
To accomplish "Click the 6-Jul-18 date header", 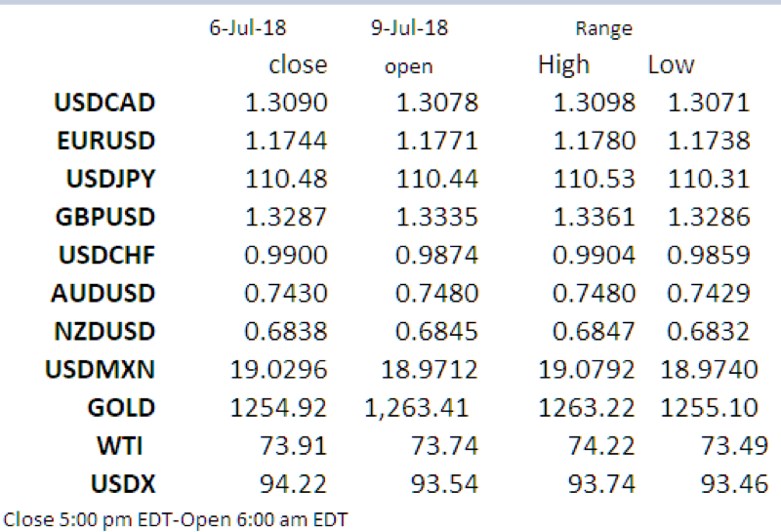I will pyautogui.click(x=240, y=27).
